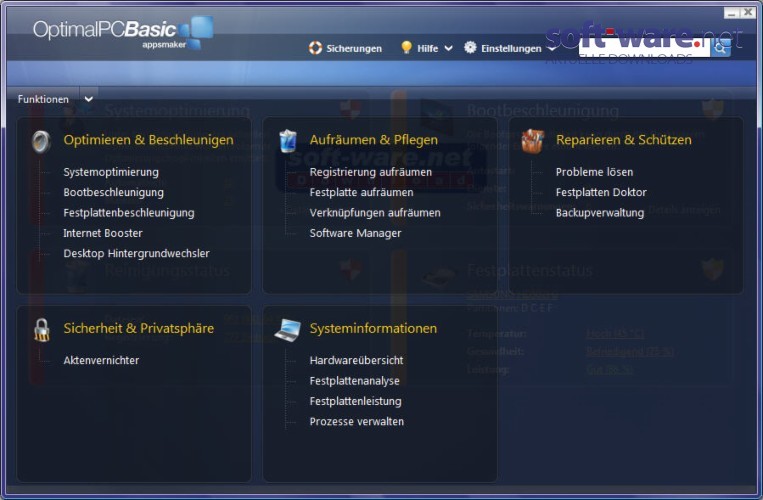Select the Funktionen tab

click(x=43, y=99)
